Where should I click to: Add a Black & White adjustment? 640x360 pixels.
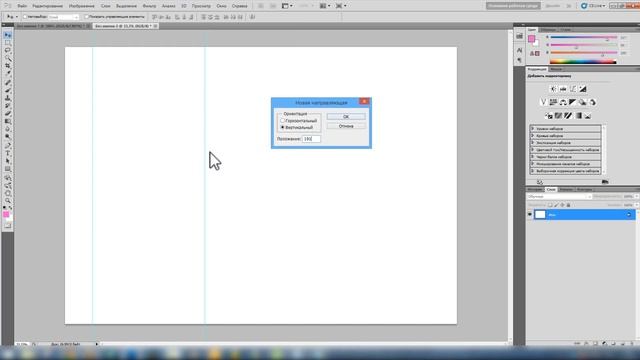click(x=573, y=102)
